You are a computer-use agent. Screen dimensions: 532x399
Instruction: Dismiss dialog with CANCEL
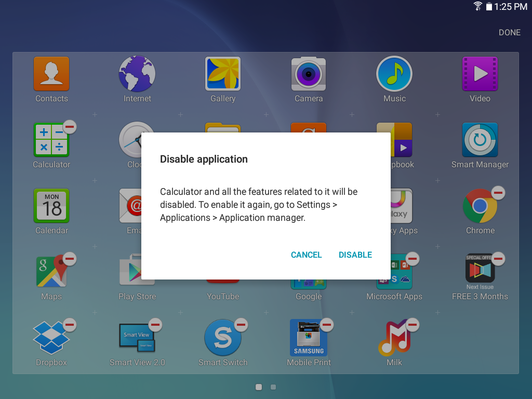(x=306, y=255)
